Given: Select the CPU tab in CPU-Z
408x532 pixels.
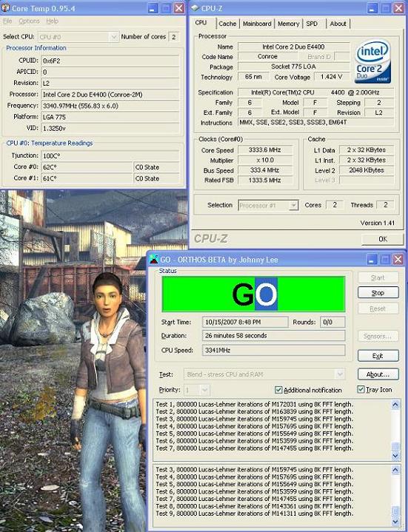Looking at the screenshot, I should pyautogui.click(x=201, y=23).
